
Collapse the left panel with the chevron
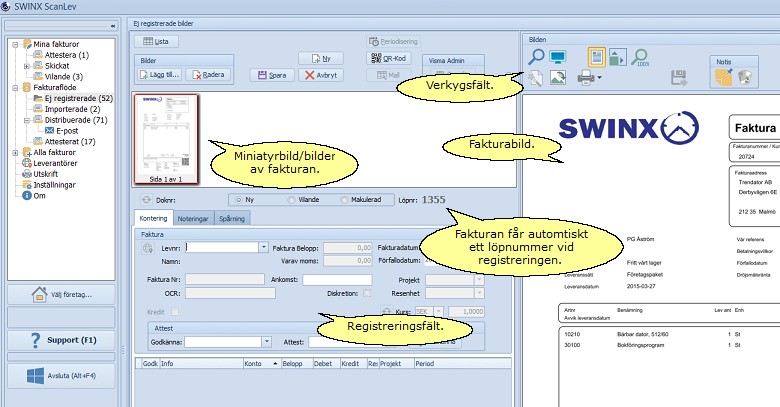tap(113, 26)
